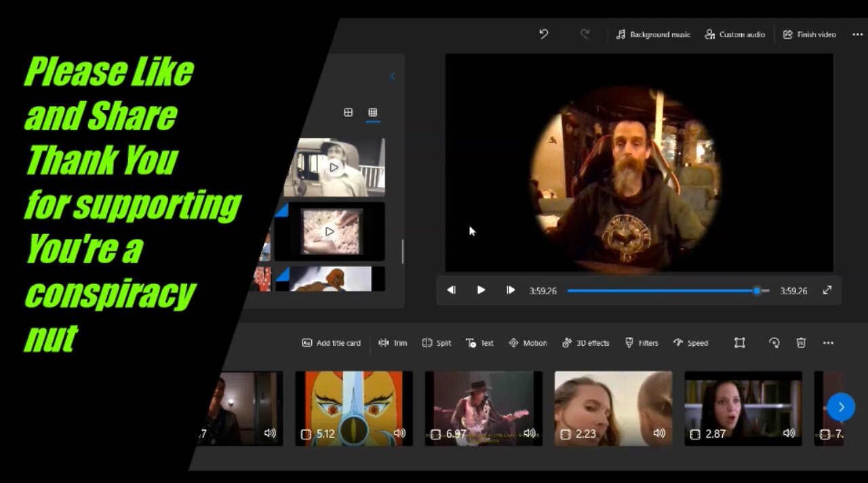Open storyboard more options menu
This screenshot has height=483, width=868.
pyautogui.click(x=828, y=343)
